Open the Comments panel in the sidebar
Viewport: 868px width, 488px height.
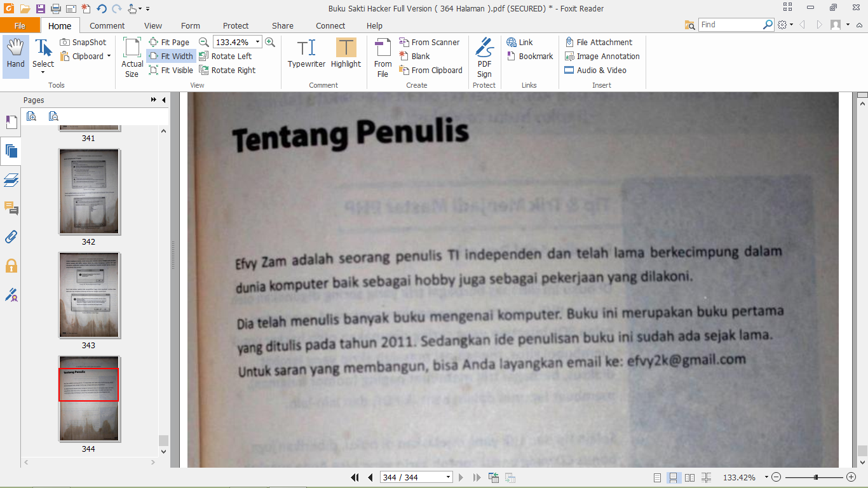(x=11, y=208)
